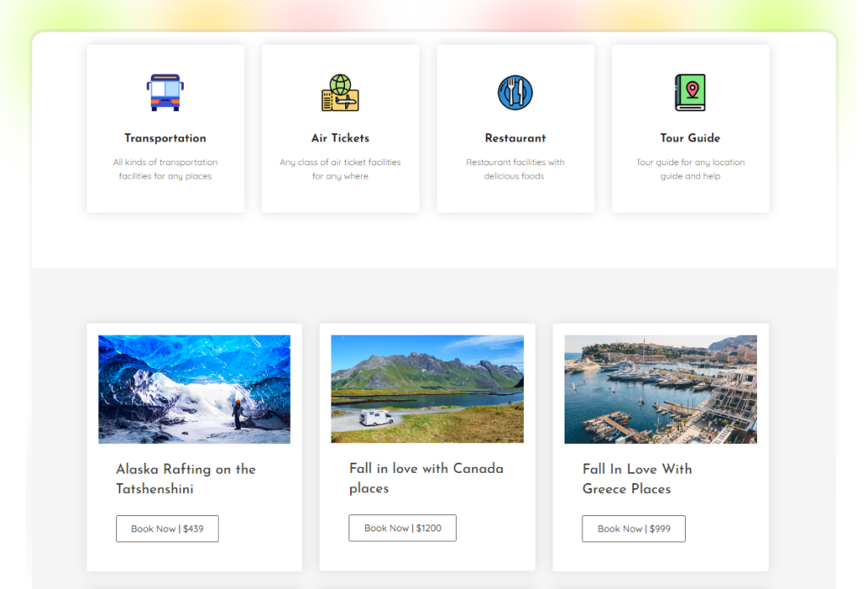
Task: Select the Air Tickets heading
Action: click(x=340, y=138)
